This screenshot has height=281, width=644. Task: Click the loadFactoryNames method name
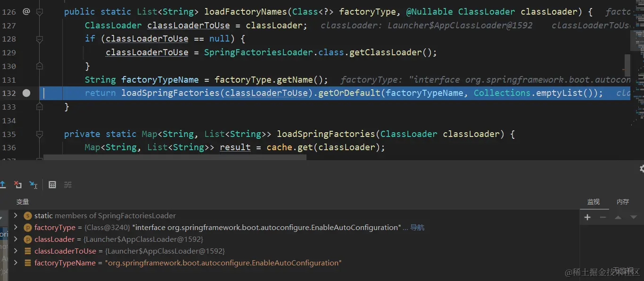tap(245, 12)
